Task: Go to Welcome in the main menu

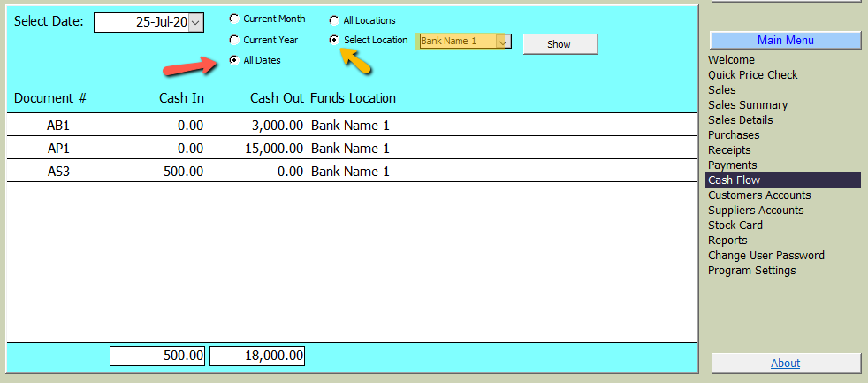Action: pos(731,60)
